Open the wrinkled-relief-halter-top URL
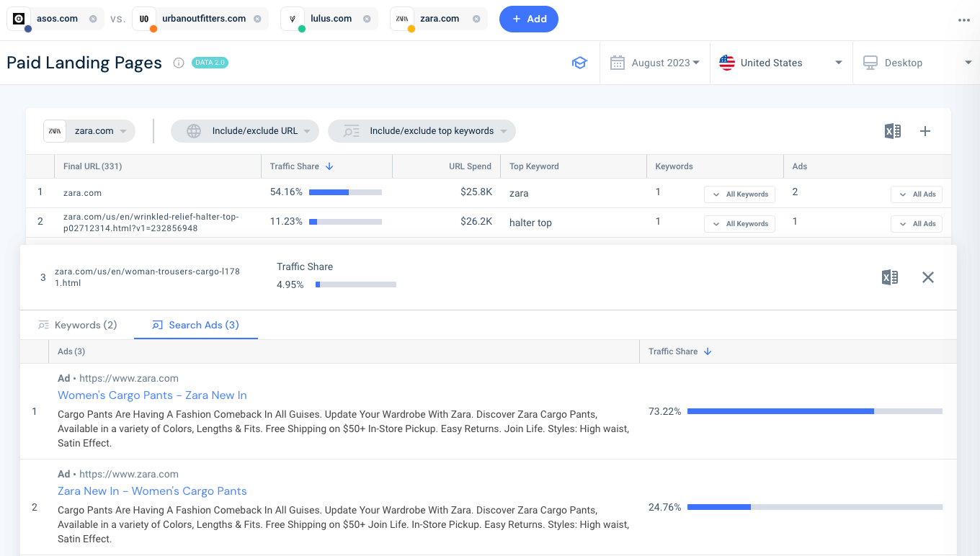 [x=151, y=223]
